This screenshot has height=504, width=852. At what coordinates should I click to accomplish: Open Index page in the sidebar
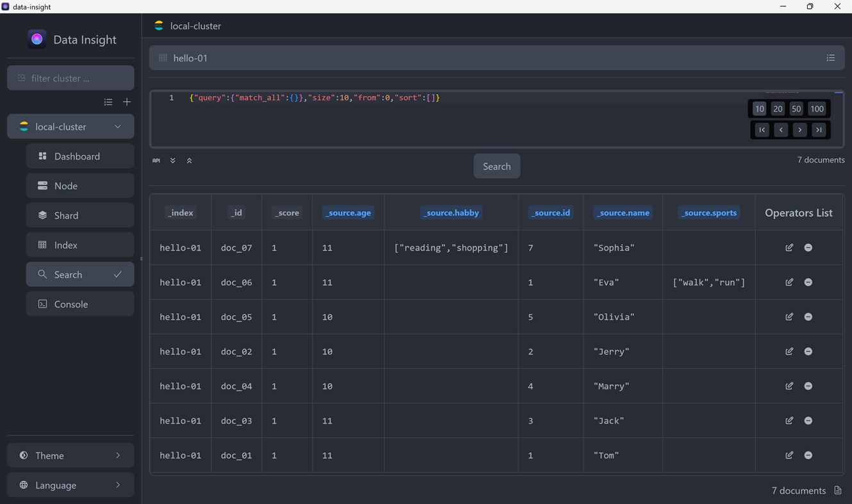coord(80,245)
